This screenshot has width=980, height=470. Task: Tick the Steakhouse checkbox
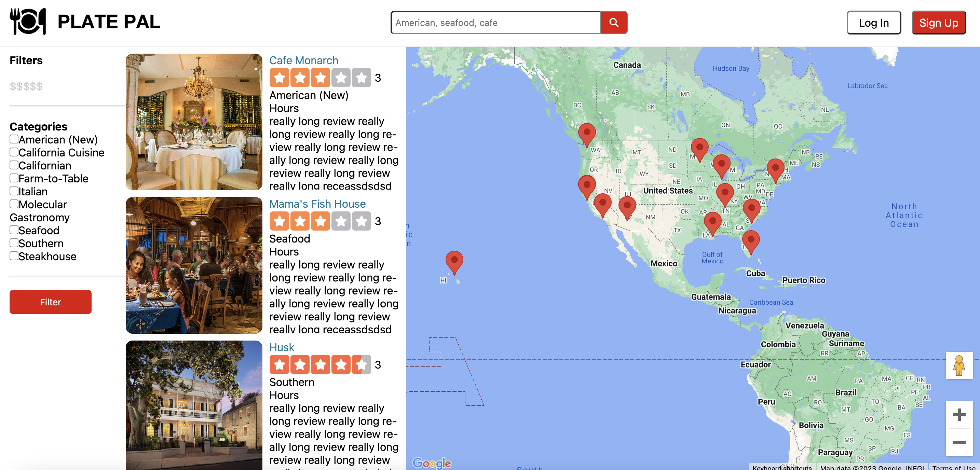pyautogui.click(x=14, y=256)
